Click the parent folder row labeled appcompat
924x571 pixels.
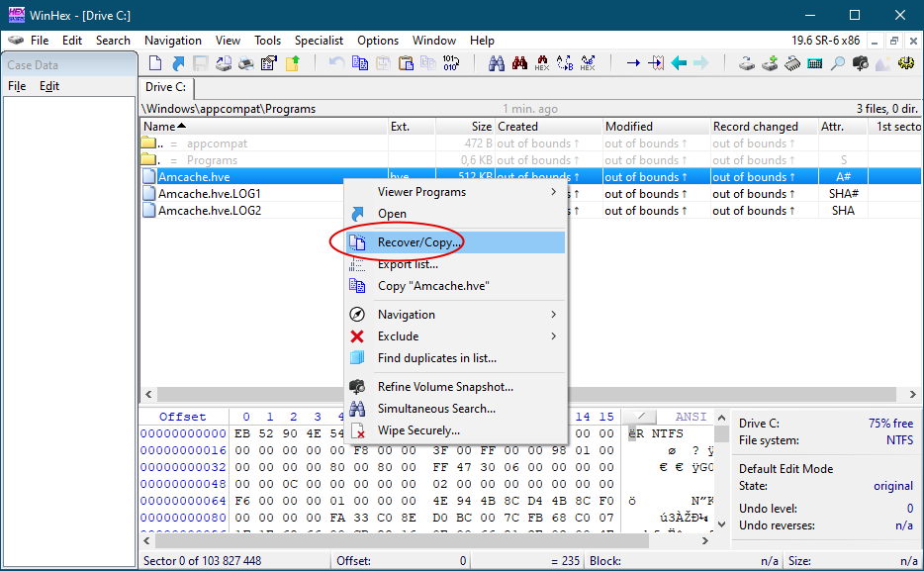coord(530,143)
